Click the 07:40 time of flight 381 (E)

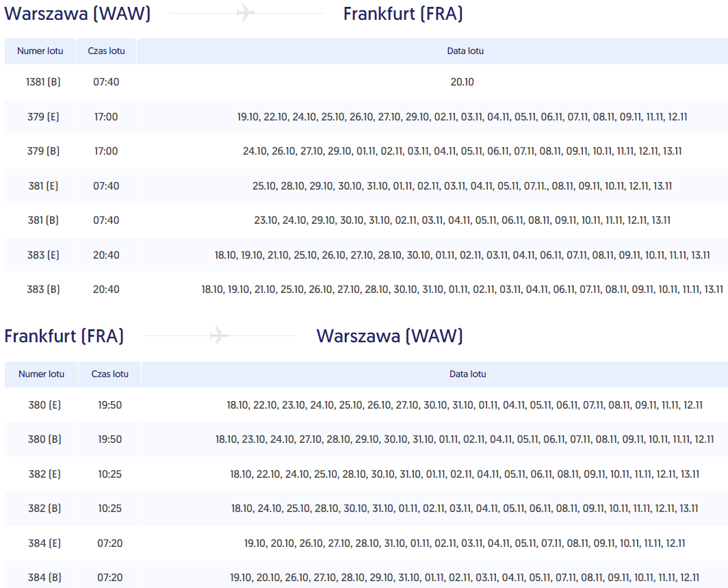[106, 186]
